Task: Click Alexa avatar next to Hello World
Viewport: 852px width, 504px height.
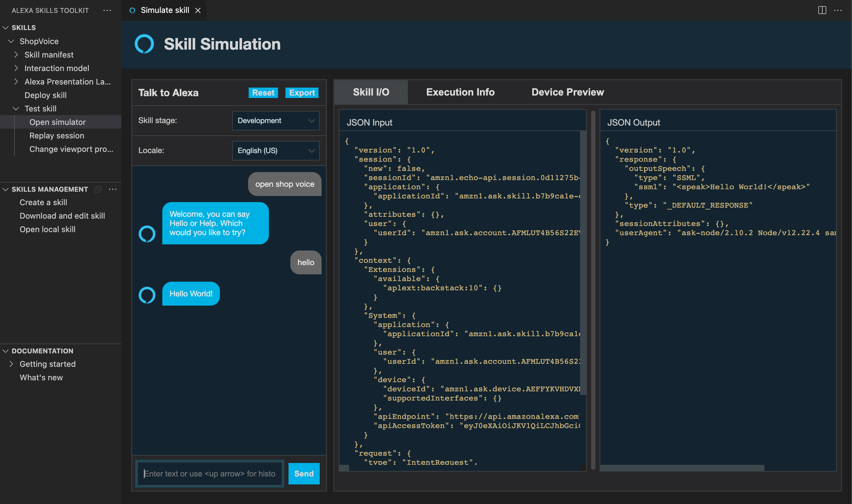Action: (x=147, y=295)
